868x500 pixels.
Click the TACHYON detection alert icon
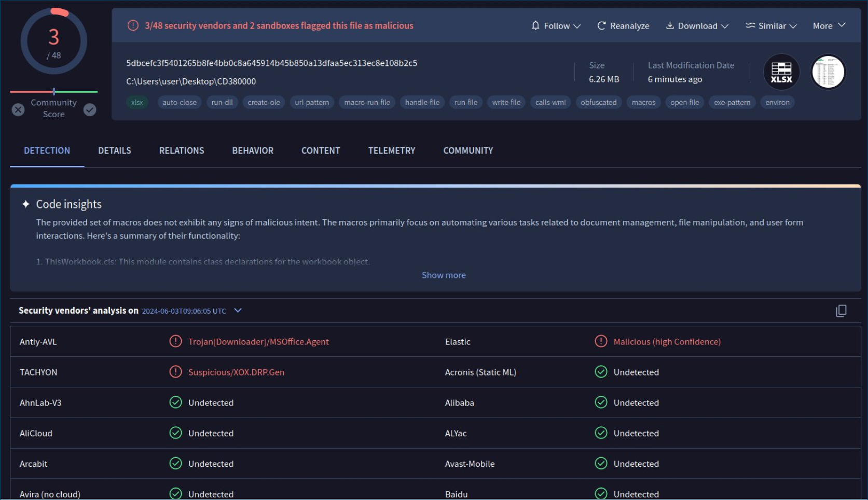click(x=175, y=372)
